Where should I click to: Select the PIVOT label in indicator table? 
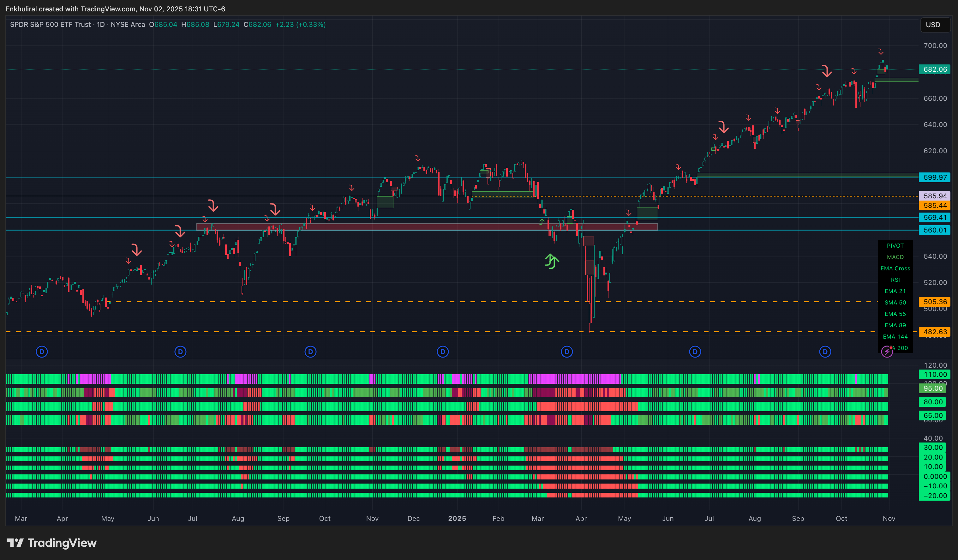point(895,246)
